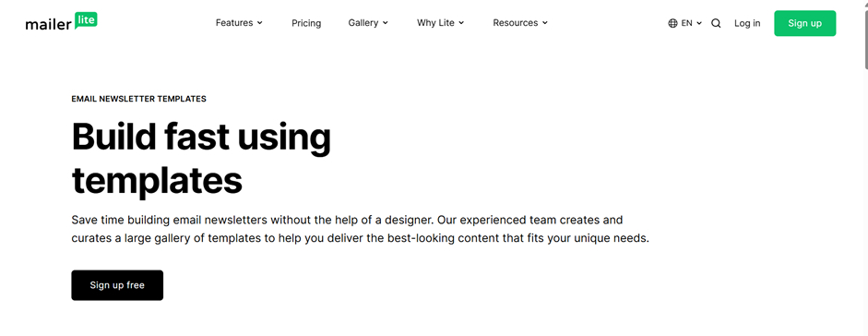Go to the Pricing page
The height and width of the screenshot is (336, 868).
[x=306, y=23]
